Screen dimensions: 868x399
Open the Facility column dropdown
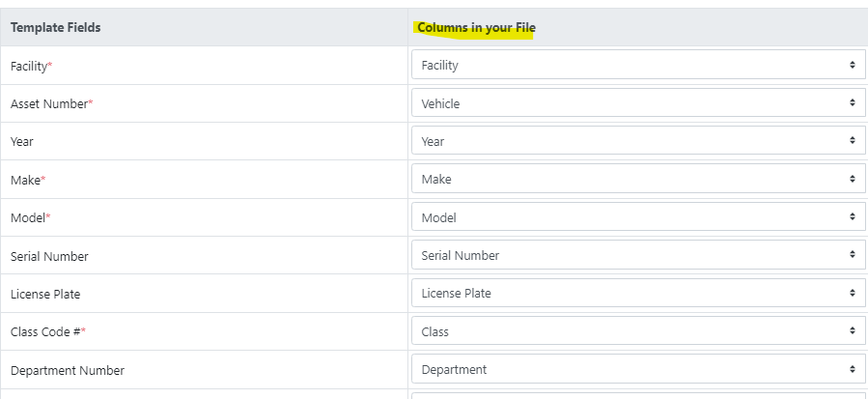pyautogui.click(x=637, y=65)
